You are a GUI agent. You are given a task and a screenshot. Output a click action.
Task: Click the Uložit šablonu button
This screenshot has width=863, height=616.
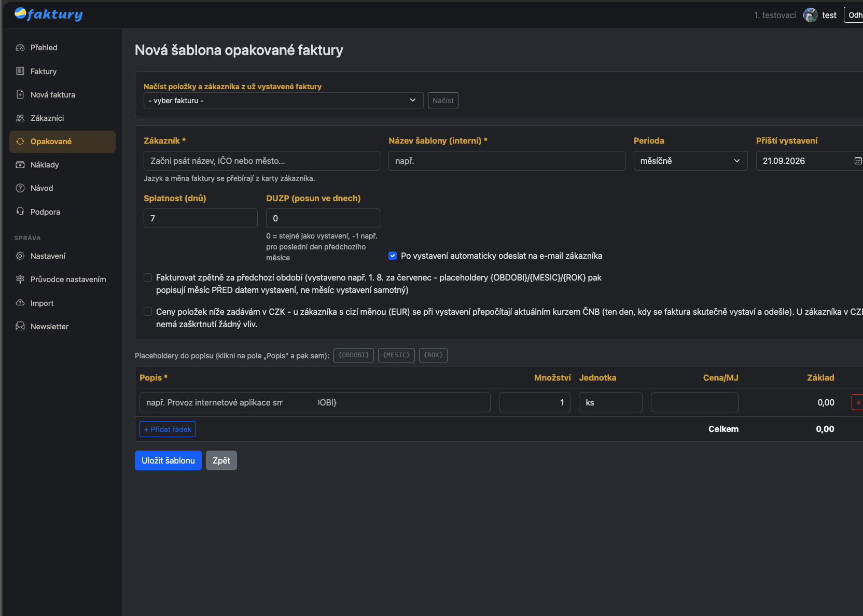point(168,460)
